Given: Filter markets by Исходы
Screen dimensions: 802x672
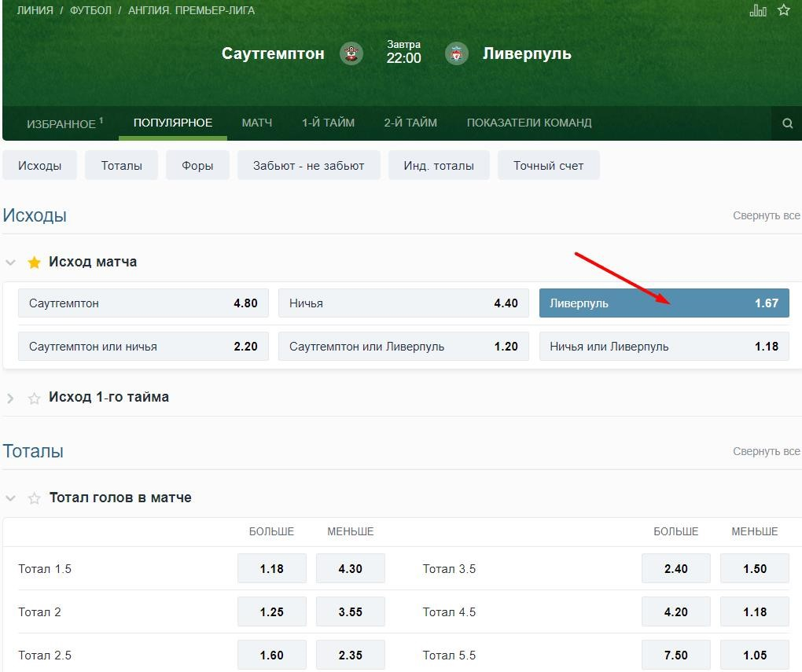Looking at the screenshot, I should [x=40, y=165].
